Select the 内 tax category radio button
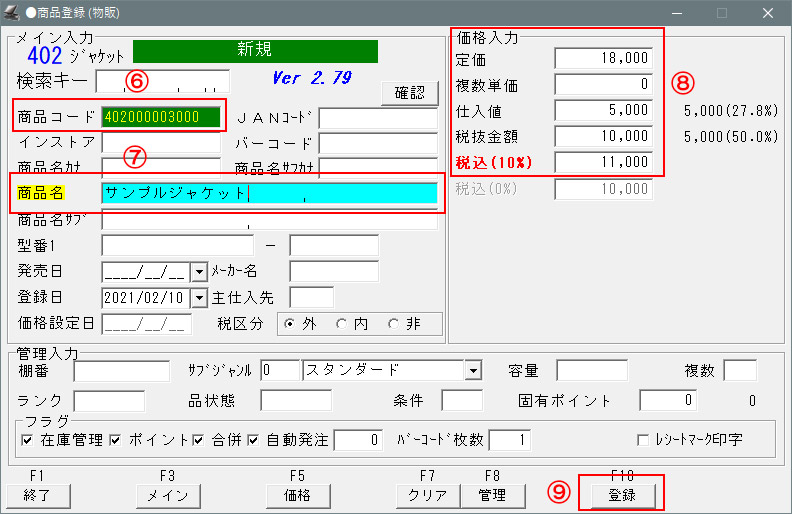 click(341, 323)
